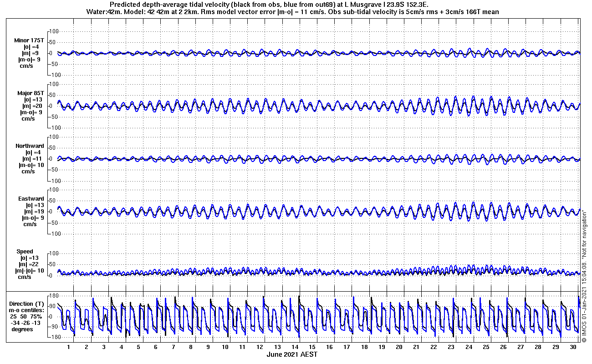Click '|o| =13' in the Major panel
The height and width of the screenshot is (364, 592).
(x=33, y=100)
